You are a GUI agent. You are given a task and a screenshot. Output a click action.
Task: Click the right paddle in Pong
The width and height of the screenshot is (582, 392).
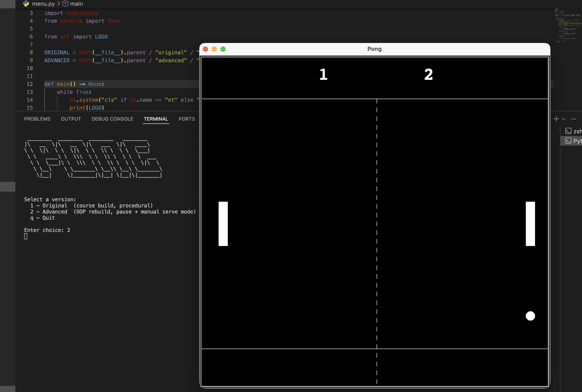pos(530,224)
